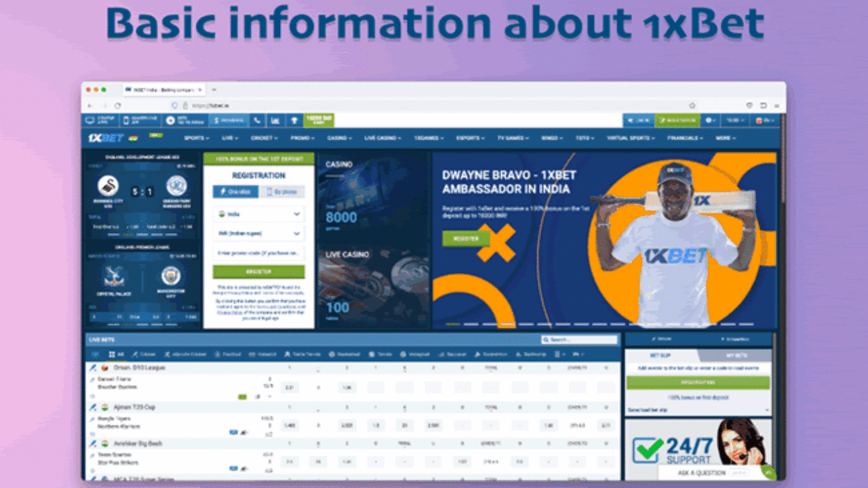Expand the Promo menu
This screenshot has height=488, width=868.
pos(302,138)
